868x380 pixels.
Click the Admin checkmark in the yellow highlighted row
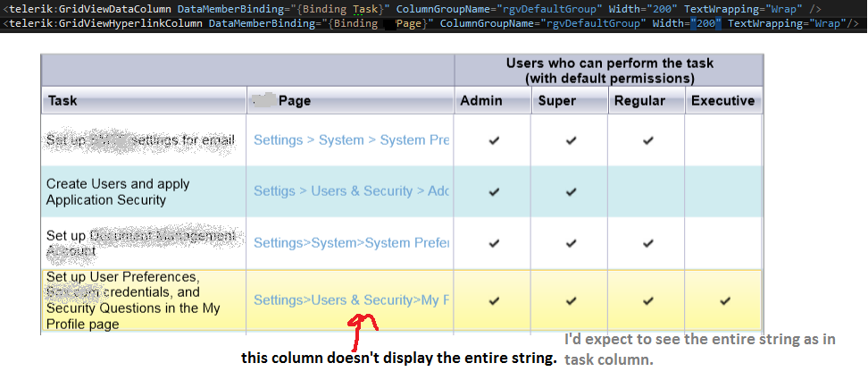click(x=493, y=301)
